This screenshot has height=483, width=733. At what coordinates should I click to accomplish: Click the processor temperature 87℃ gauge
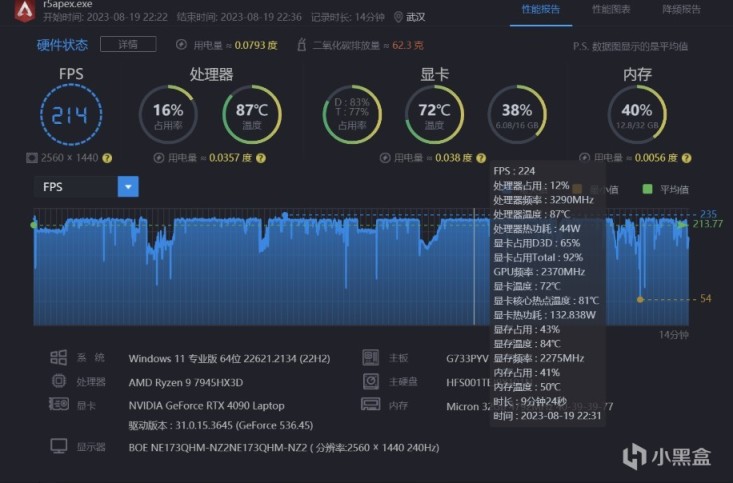(252, 115)
